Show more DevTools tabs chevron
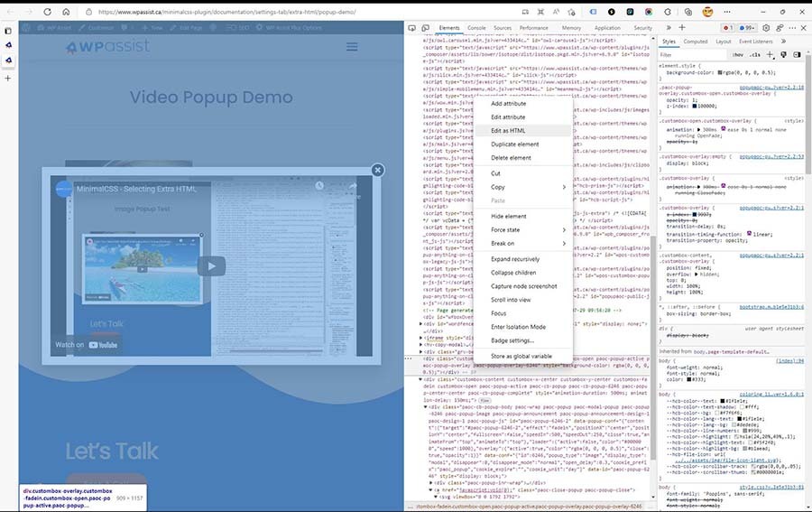This screenshot has height=512, width=812. tap(669, 28)
